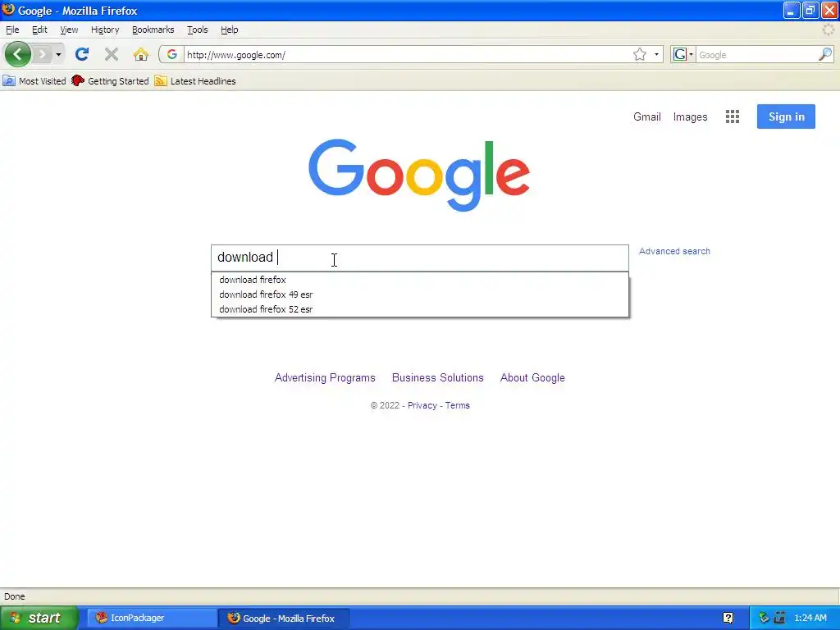Screen dimensions: 840x630
Task: Click the URL address field
Action: click(407, 55)
